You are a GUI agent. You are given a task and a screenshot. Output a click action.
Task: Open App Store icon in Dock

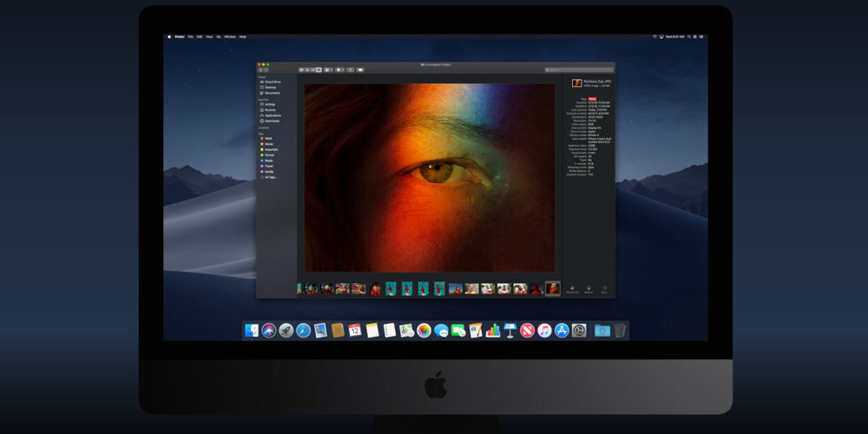point(562,331)
